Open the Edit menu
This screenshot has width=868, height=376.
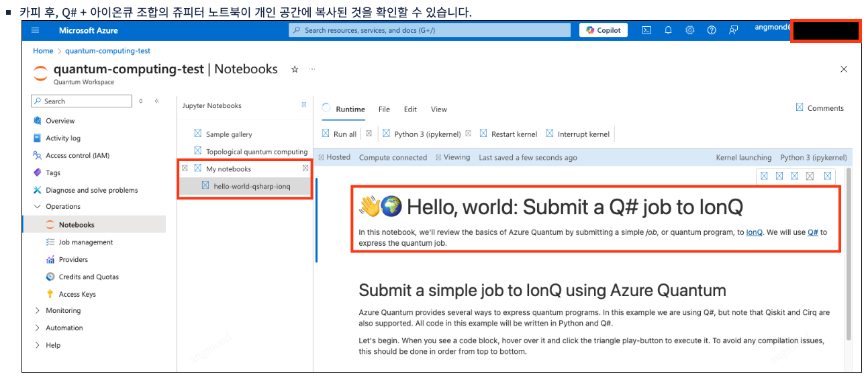pyautogui.click(x=410, y=109)
